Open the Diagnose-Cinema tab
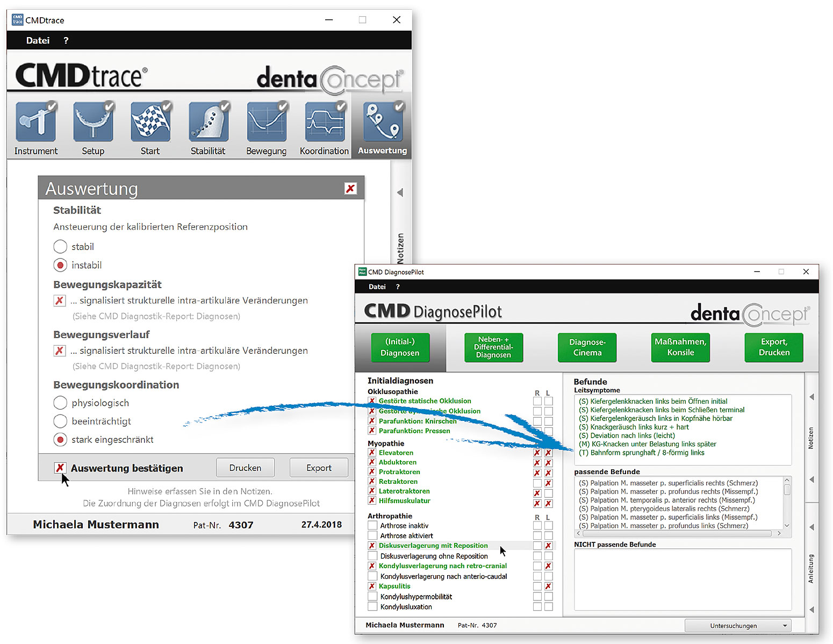Viewport: 833px width, 644px height. (x=587, y=347)
